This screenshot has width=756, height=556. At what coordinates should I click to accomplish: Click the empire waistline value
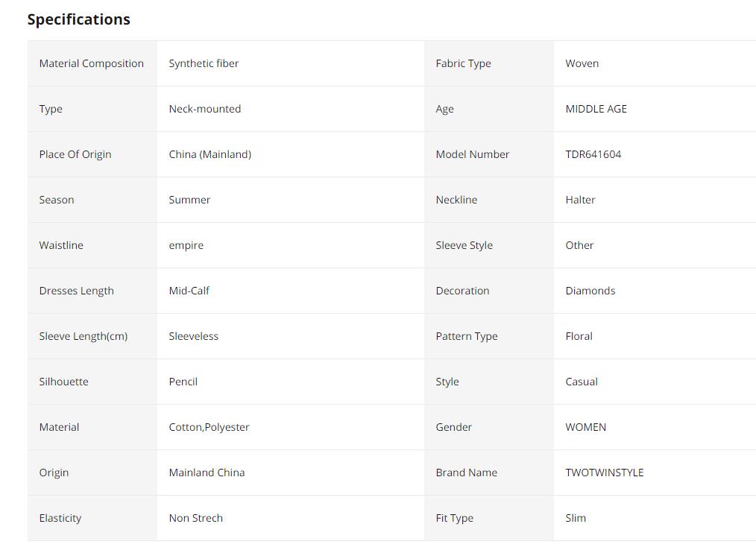tap(186, 245)
